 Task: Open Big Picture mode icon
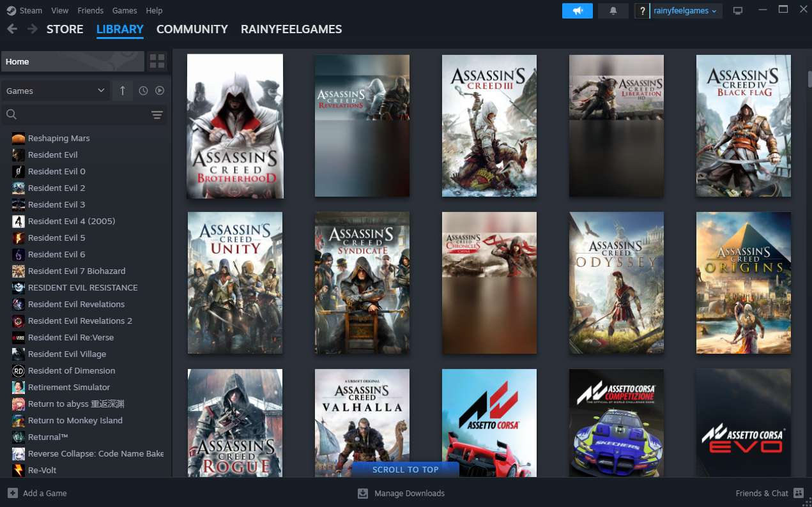pos(737,10)
